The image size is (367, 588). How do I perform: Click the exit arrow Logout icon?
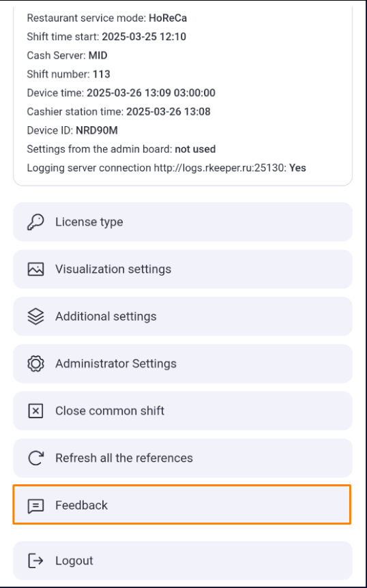click(x=35, y=561)
